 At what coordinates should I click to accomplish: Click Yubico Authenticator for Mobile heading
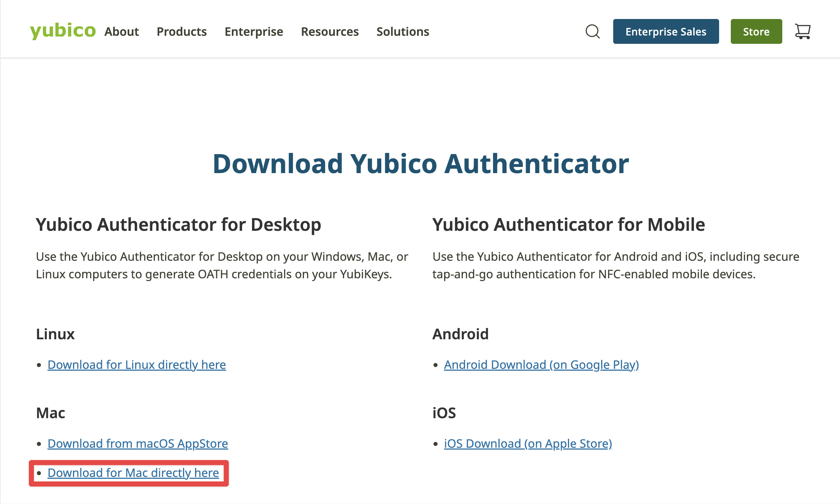point(569,225)
